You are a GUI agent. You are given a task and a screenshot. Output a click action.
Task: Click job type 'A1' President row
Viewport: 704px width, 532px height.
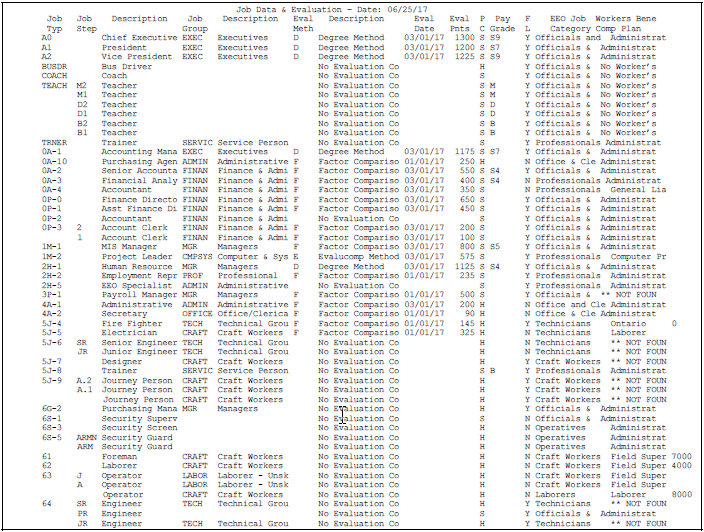coord(47,48)
